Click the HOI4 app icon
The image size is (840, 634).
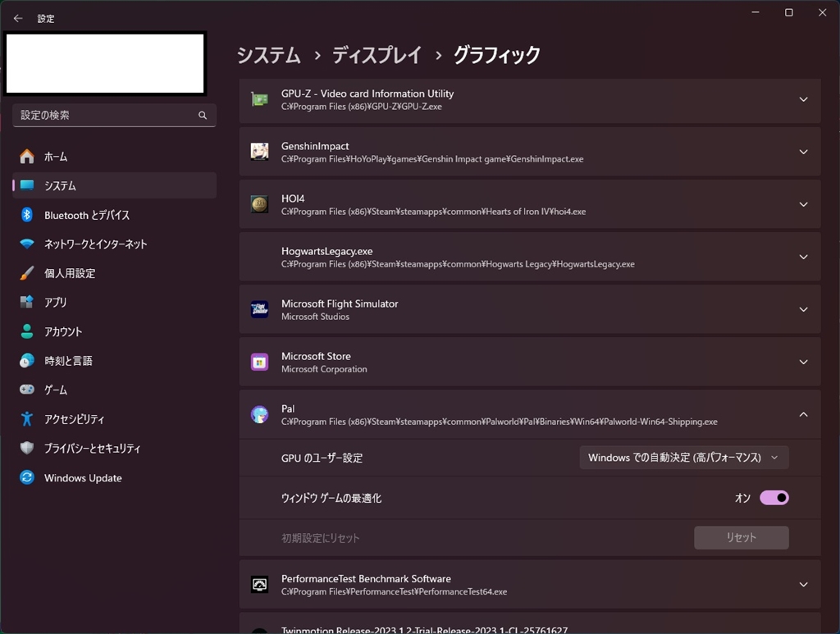260,204
